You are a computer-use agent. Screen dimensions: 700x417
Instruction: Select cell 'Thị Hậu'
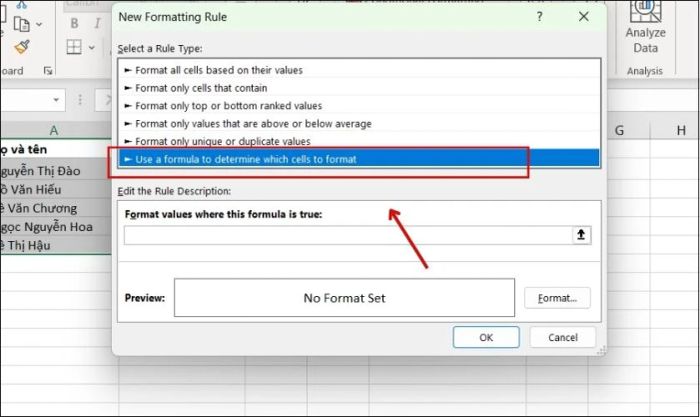55,245
